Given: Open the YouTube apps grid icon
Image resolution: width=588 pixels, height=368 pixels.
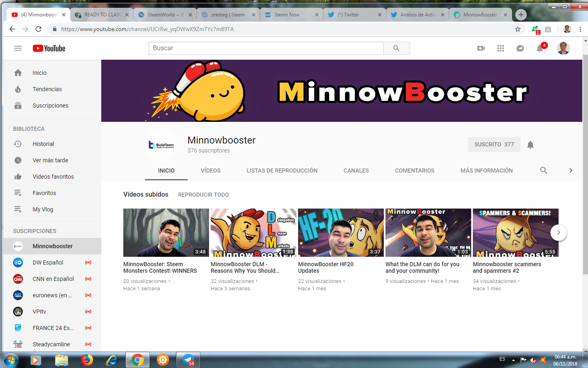Looking at the screenshot, I should 501,48.
